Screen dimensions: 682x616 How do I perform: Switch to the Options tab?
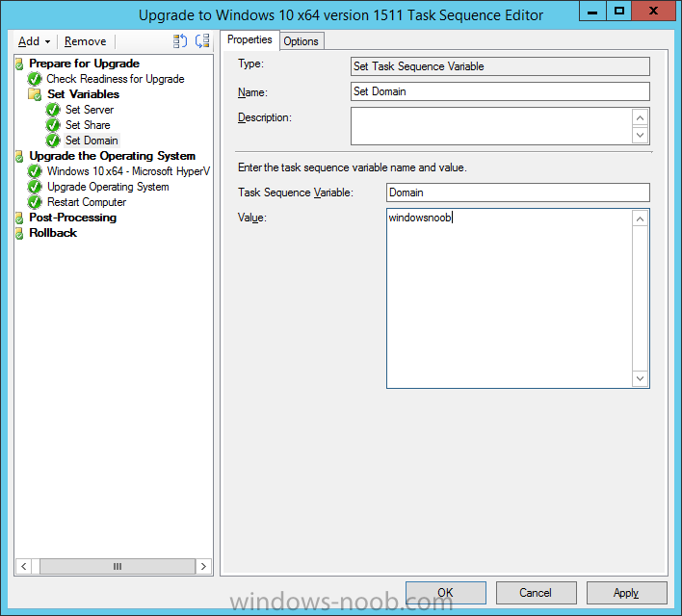tap(301, 41)
